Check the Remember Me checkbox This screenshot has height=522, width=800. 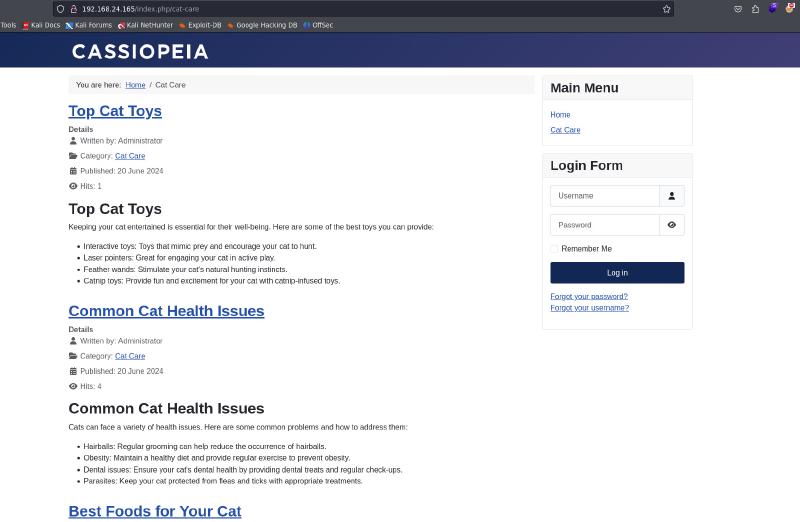click(x=554, y=249)
